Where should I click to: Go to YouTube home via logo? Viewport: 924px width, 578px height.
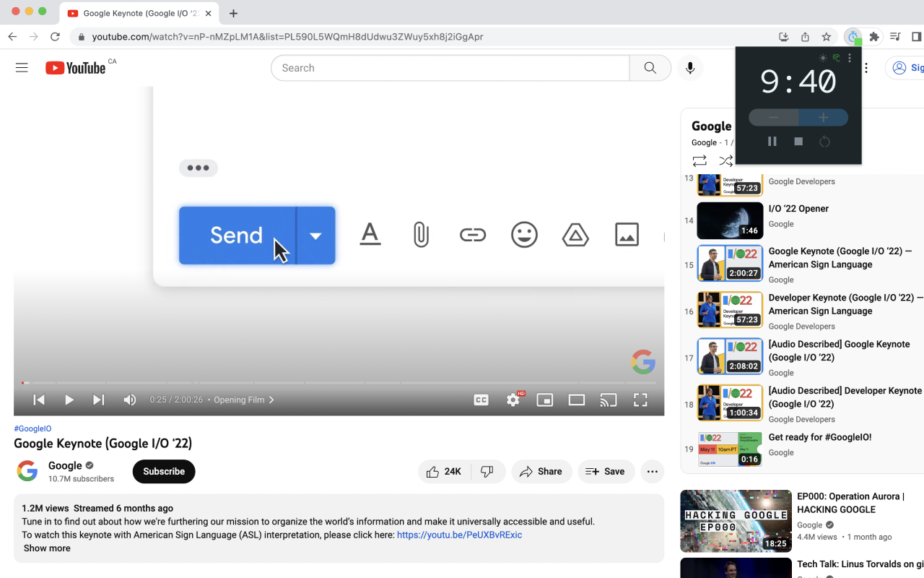click(x=76, y=68)
